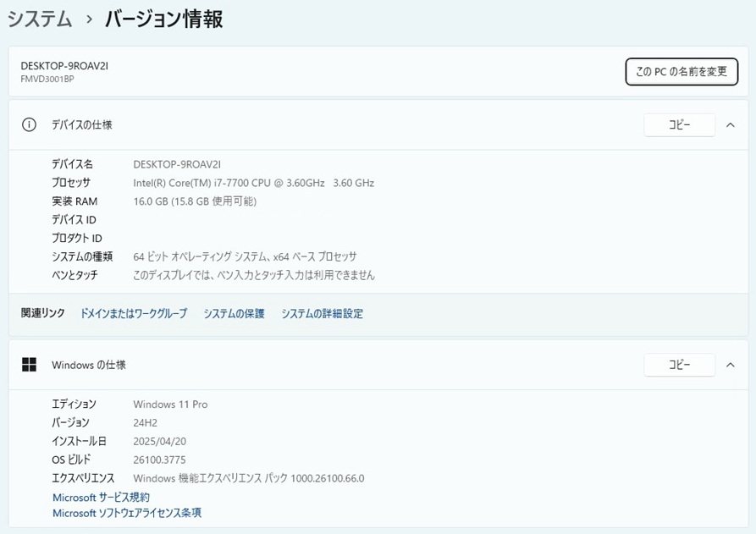756x534 pixels.
Task: Copy Windows specifications with the コピー button
Action: point(679,365)
